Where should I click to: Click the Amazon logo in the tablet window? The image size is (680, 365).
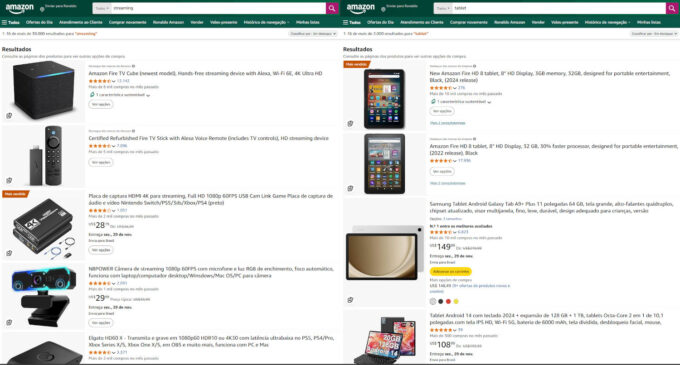(x=360, y=8)
